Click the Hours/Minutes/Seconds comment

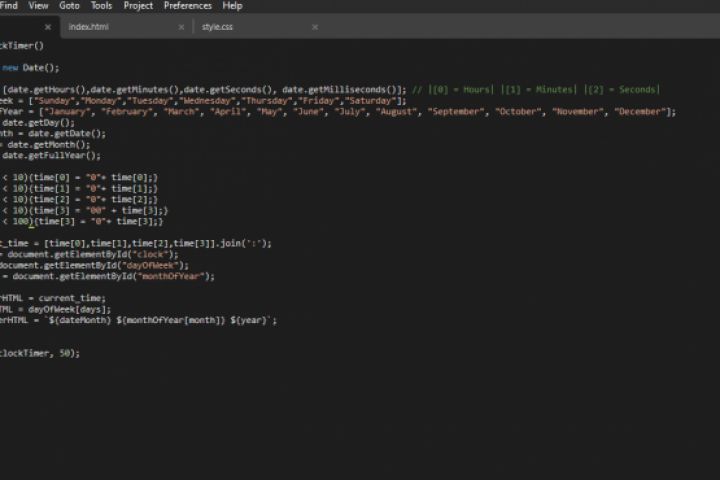click(x=536, y=90)
